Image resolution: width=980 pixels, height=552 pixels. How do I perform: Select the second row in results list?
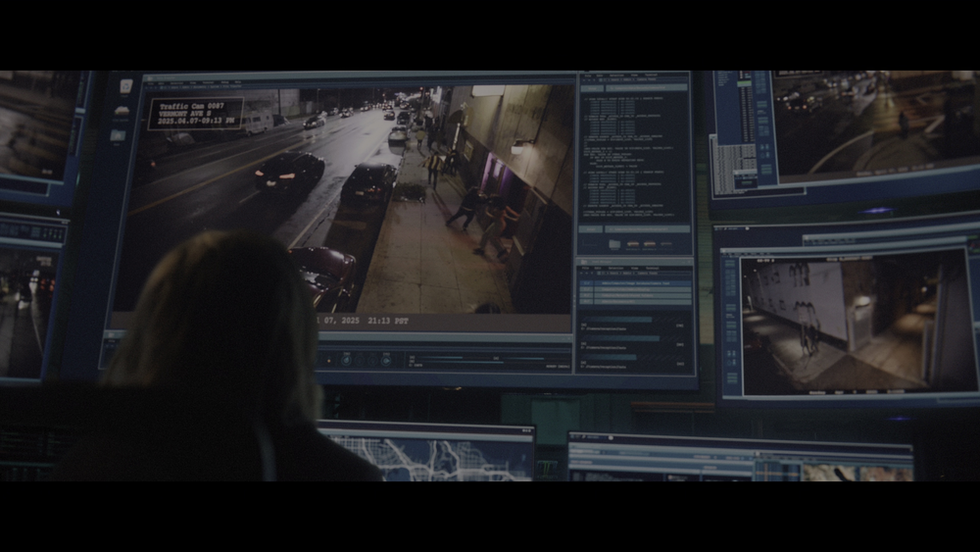click(x=635, y=291)
